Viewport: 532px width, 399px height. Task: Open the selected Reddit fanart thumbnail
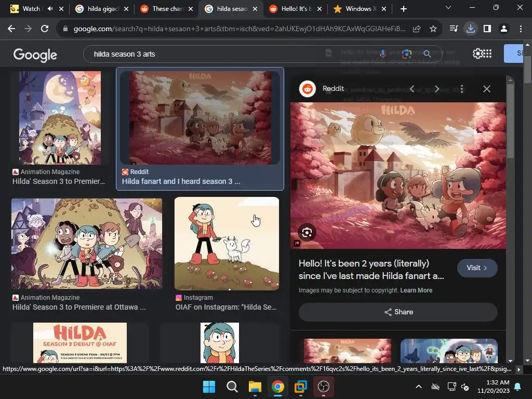pyautogui.click(x=200, y=118)
